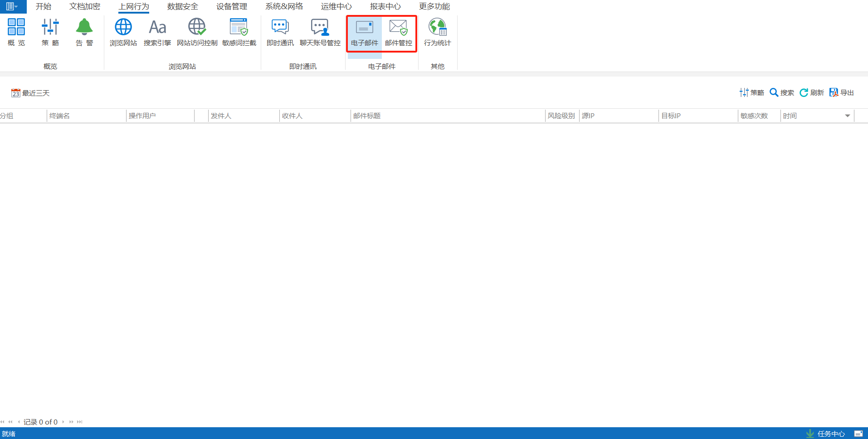Screen dimensions: 868x439
Task: Click the 搜索 search button
Action: coord(782,92)
